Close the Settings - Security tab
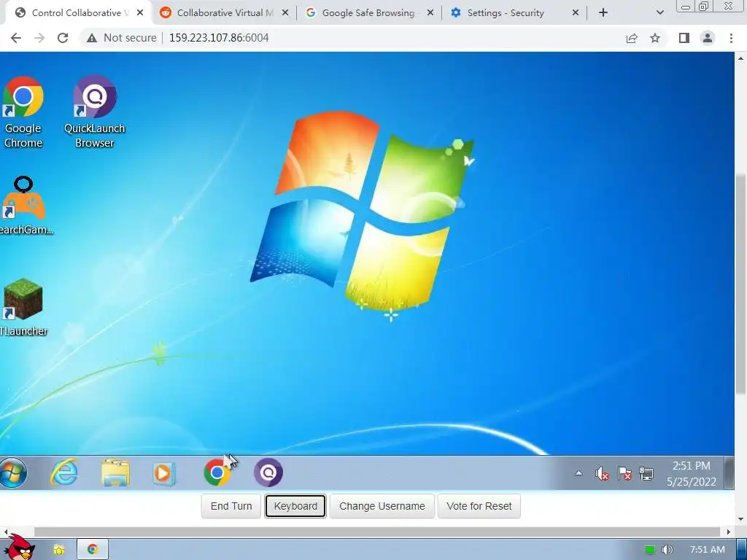The image size is (747, 560). click(x=576, y=13)
